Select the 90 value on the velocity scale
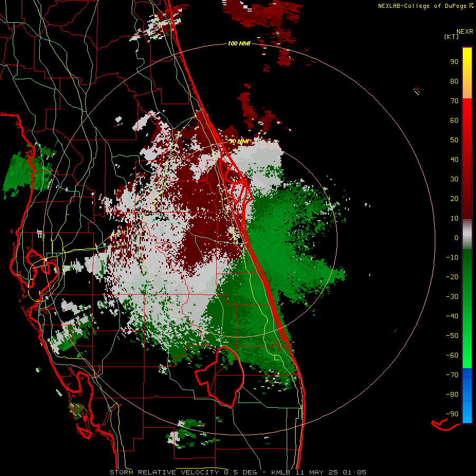The height and width of the screenshot is (476, 476). pos(454,62)
